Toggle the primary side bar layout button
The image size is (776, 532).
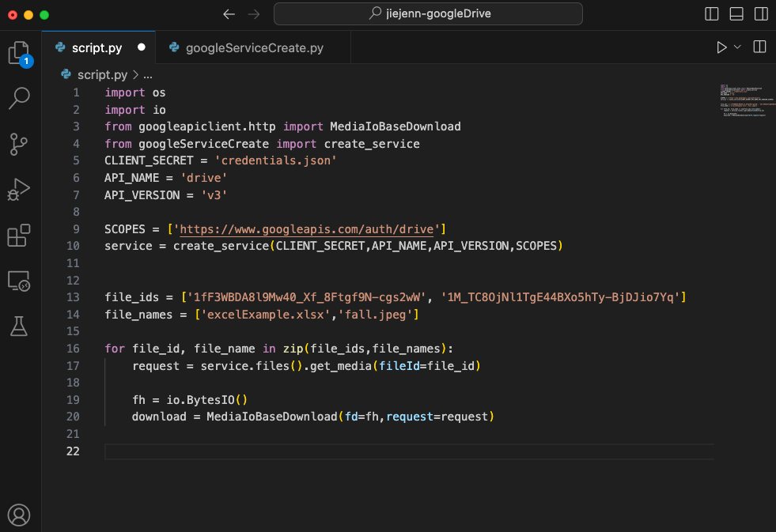coord(712,14)
